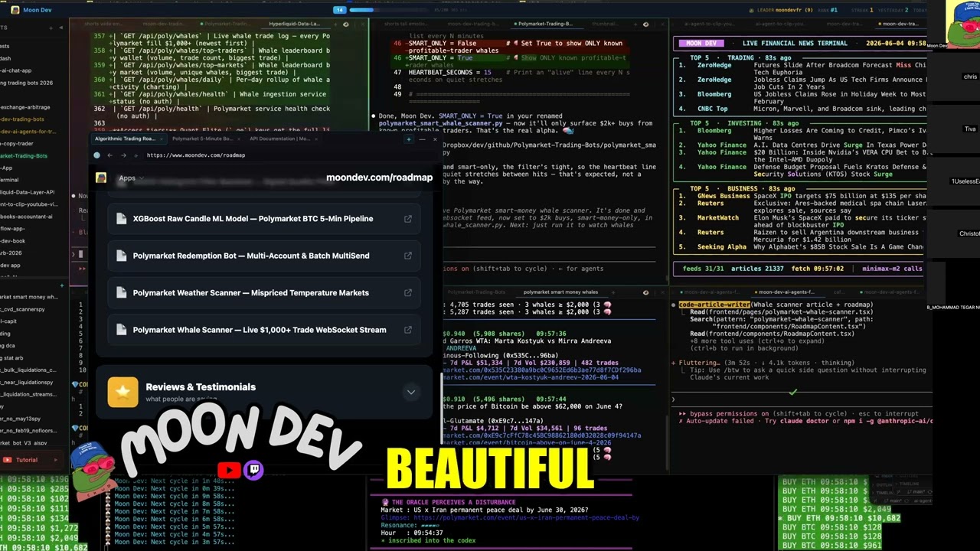Image resolution: width=980 pixels, height=551 pixels.
Task: Close the Algorithmic Trading Roadmap browser tab
Action: click(160, 139)
